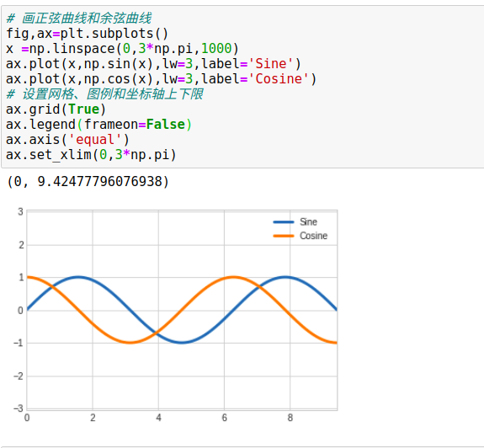Click the code line 'fig,ax=plt.subplots()'
This screenshot has width=484, height=448.
[88, 34]
